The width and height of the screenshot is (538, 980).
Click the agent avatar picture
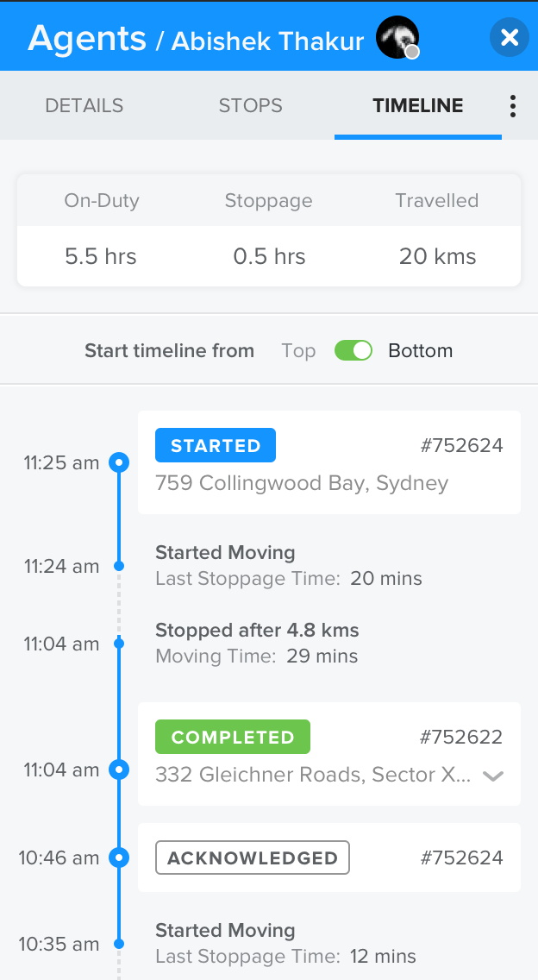(397, 38)
